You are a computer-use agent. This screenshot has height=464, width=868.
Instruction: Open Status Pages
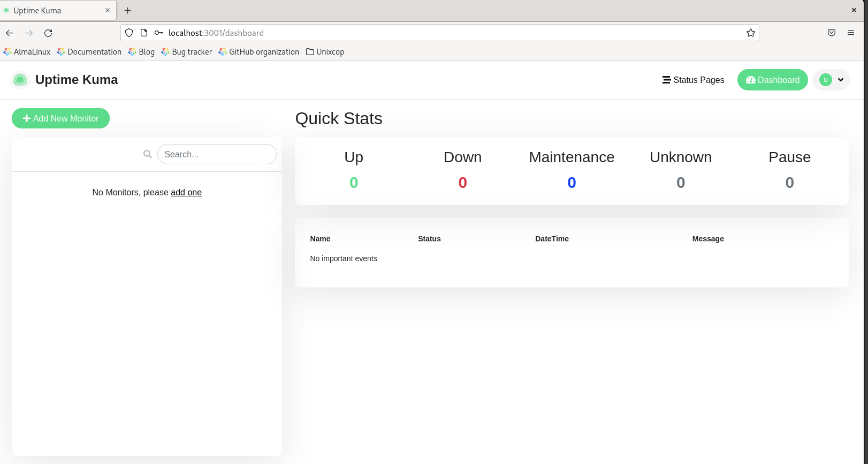[693, 80]
